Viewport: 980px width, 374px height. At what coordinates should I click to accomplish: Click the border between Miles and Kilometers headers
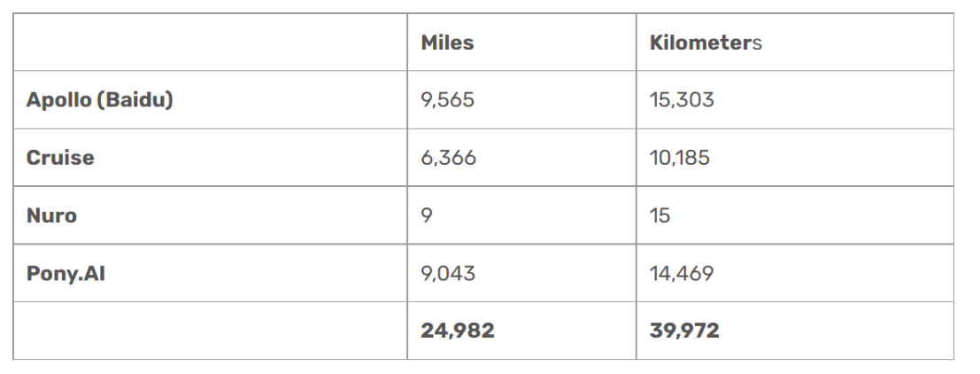point(636,43)
